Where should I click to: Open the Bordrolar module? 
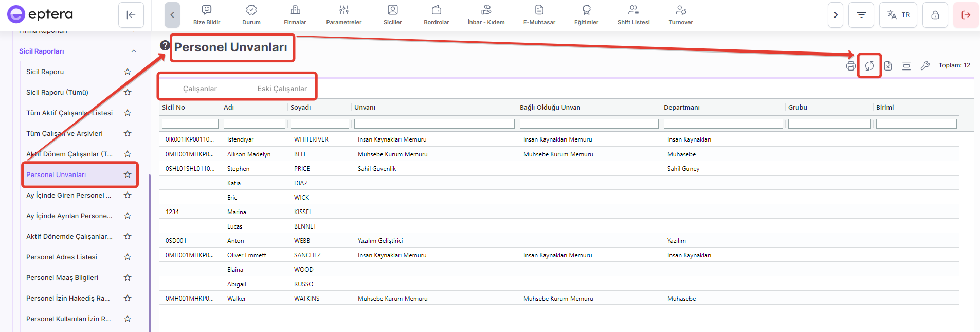click(436, 15)
